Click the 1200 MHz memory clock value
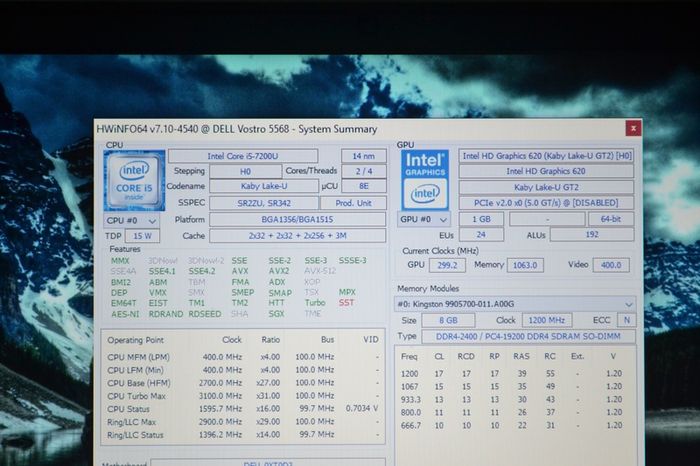The height and width of the screenshot is (466, 700). [x=546, y=320]
